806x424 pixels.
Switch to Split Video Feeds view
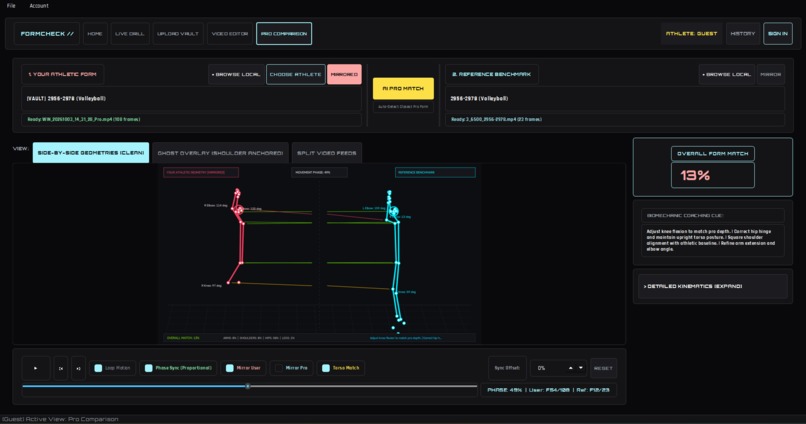click(x=326, y=153)
